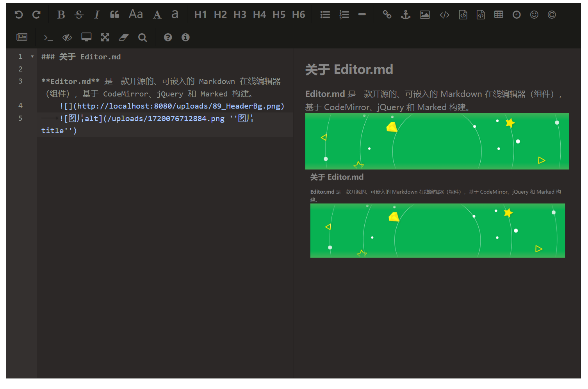Open the insert image dialog
The height and width of the screenshot is (389, 588).
[425, 15]
